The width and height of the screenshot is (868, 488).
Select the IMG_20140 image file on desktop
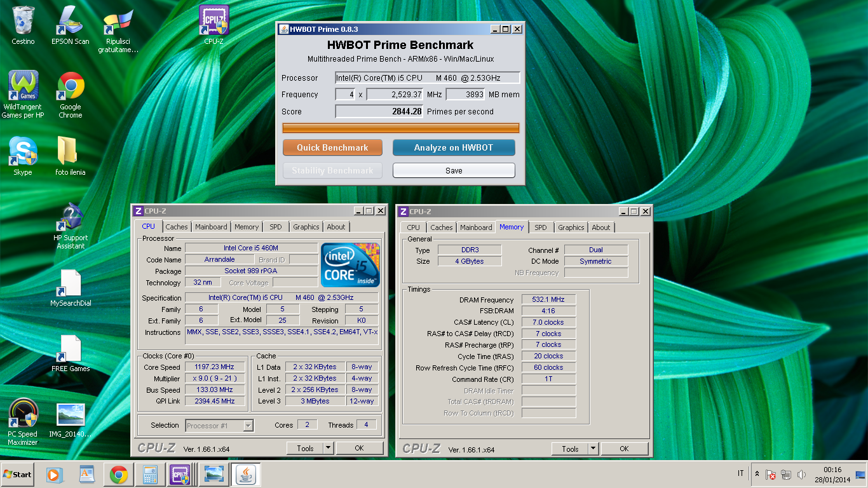[x=71, y=419]
